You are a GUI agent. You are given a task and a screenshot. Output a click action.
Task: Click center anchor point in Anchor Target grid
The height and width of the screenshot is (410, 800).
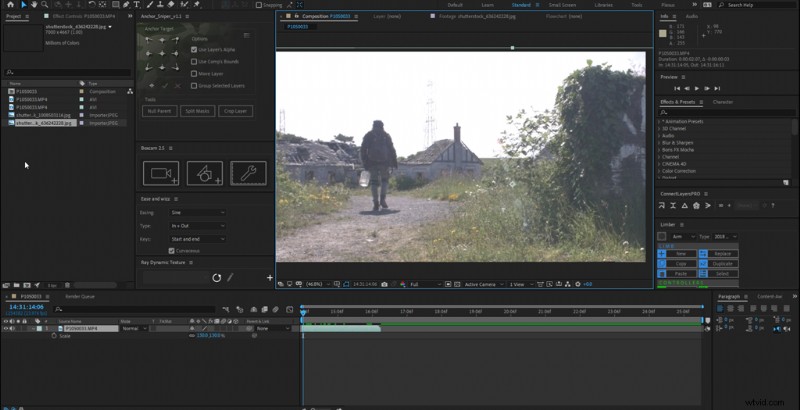click(x=162, y=54)
